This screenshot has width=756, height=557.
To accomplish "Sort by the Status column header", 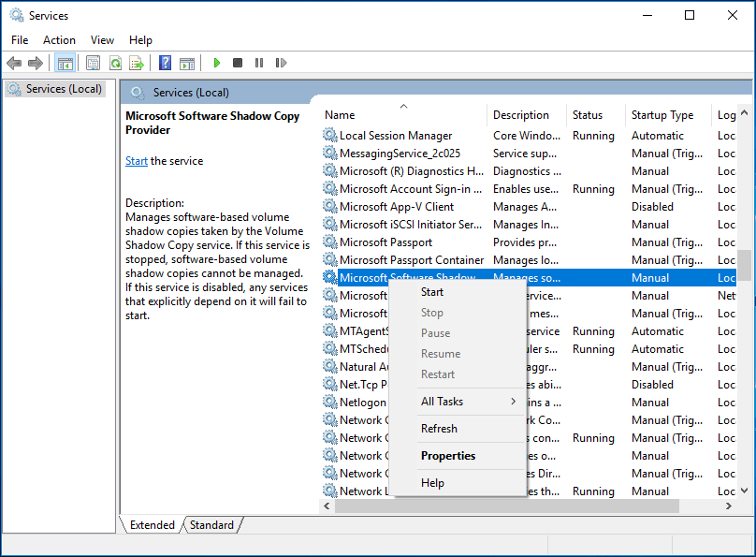I will point(595,115).
